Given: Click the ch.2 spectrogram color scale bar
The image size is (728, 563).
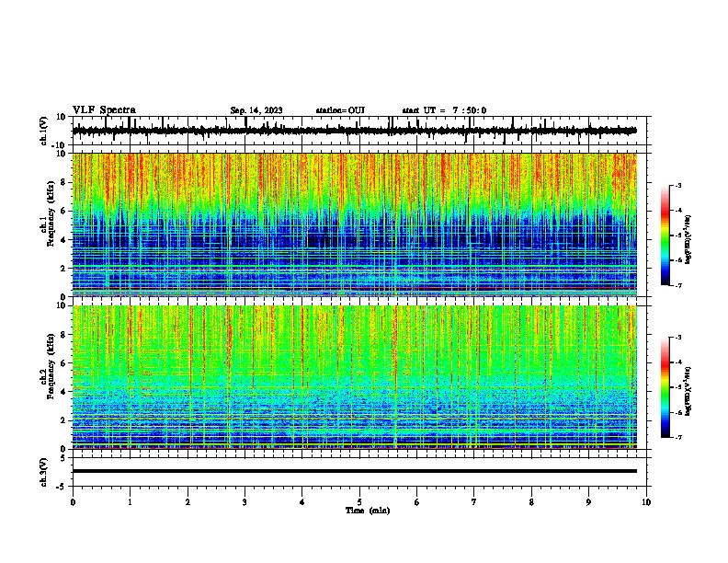Looking at the screenshot, I should coord(665,387).
